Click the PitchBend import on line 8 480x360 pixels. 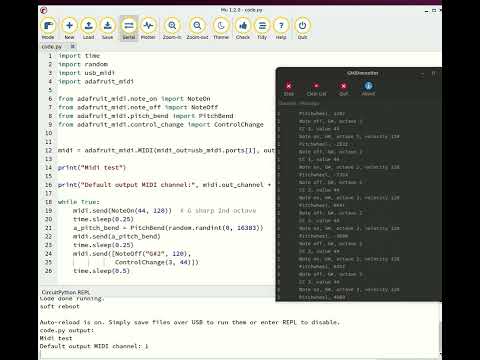146,116
